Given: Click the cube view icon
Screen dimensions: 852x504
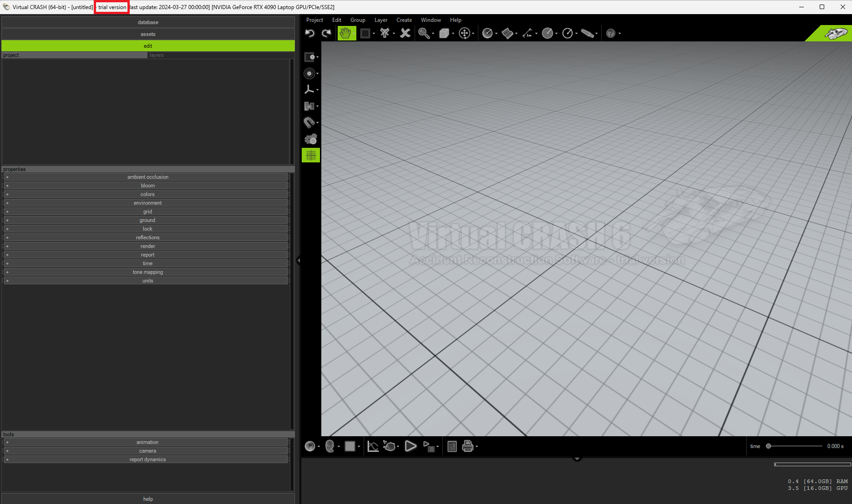Looking at the screenshot, I should [444, 33].
